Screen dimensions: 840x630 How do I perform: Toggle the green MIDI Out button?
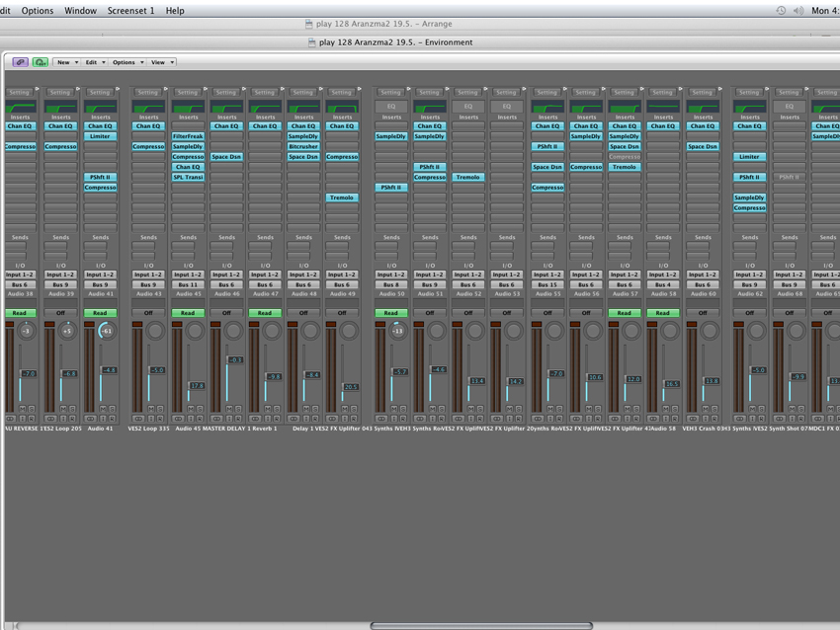(41, 62)
